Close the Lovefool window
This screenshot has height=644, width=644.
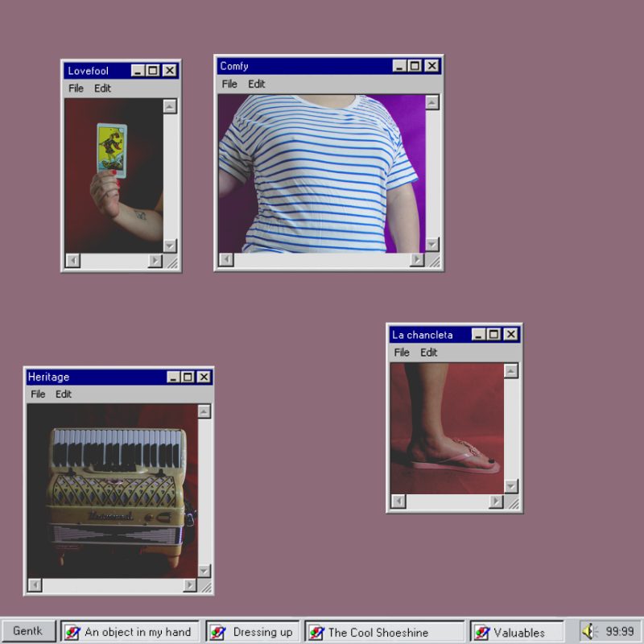tap(170, 70)
